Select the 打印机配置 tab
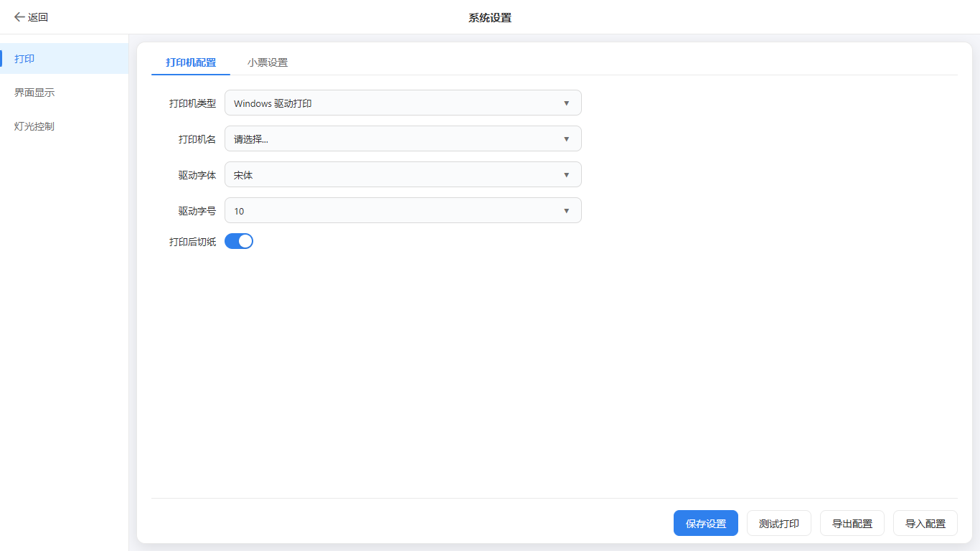 [191, 62]
